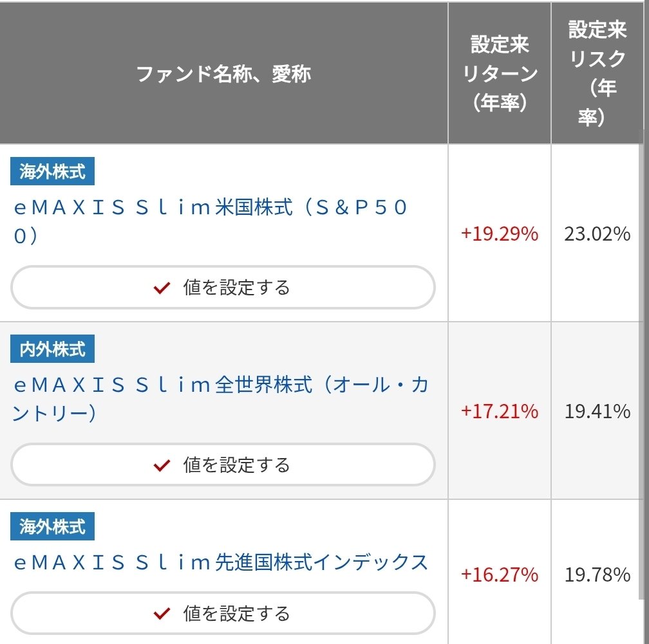The width and height of the screenshot is (649, 644).
Task: Click 値を設定する for 先進国株式インデックス fund
Action: 222,612
